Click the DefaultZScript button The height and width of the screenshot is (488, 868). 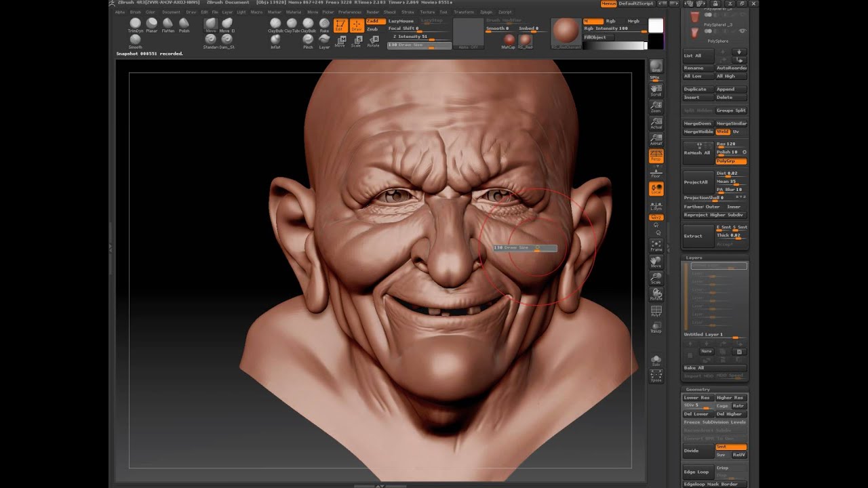pos(636,3)
